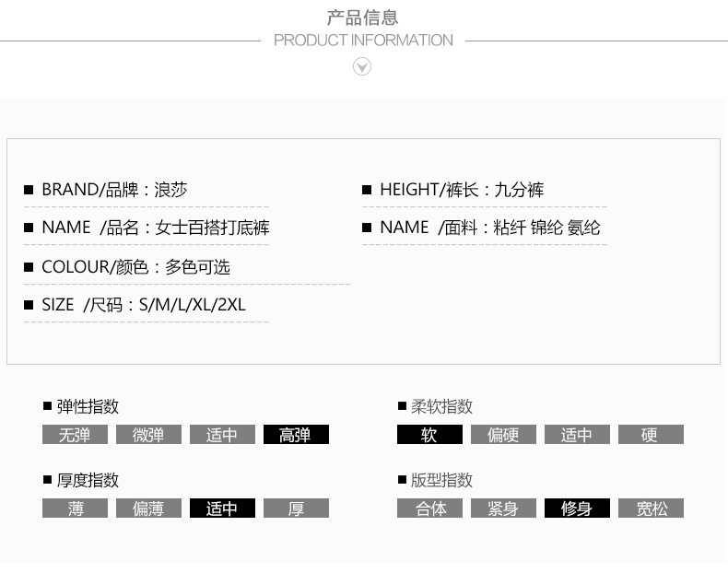Pick the 高弹 elasticity box

click(296, 435)
